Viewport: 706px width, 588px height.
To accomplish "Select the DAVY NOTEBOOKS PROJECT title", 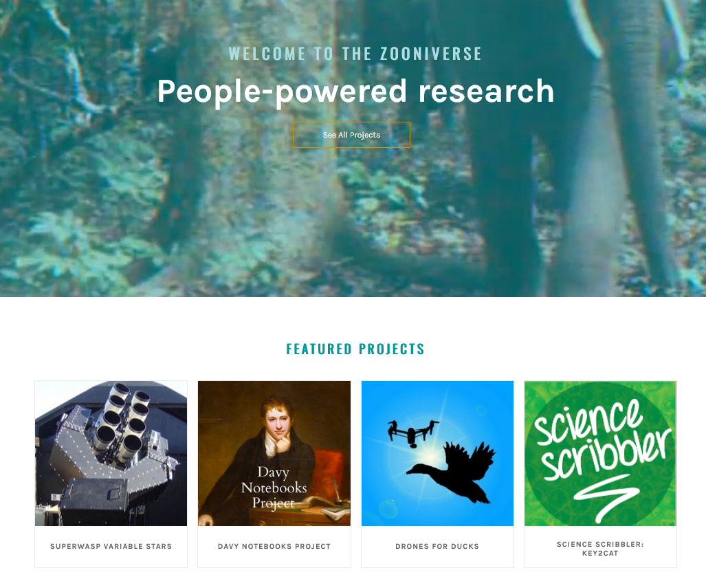I will pyautogui.click(x=274, y=546).
